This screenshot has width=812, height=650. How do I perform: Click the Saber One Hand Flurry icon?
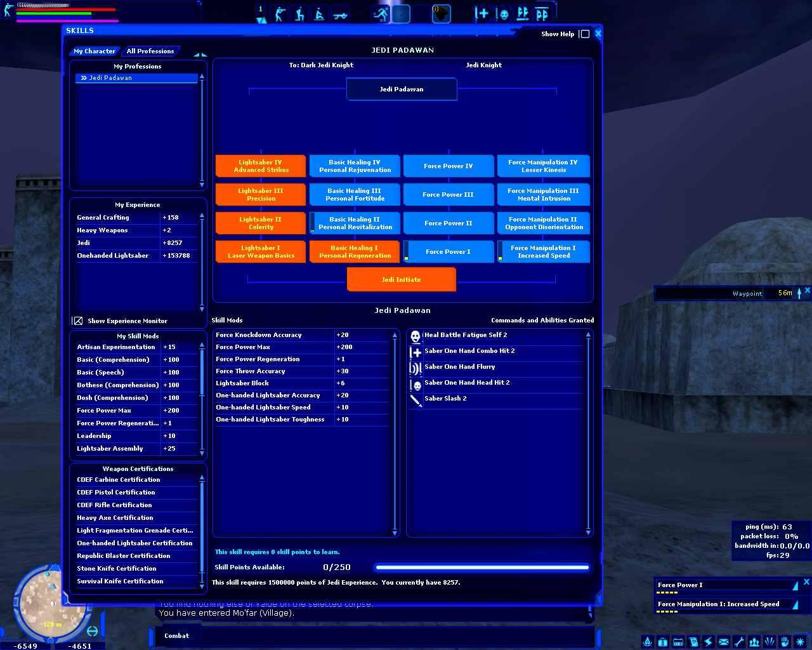416,368
